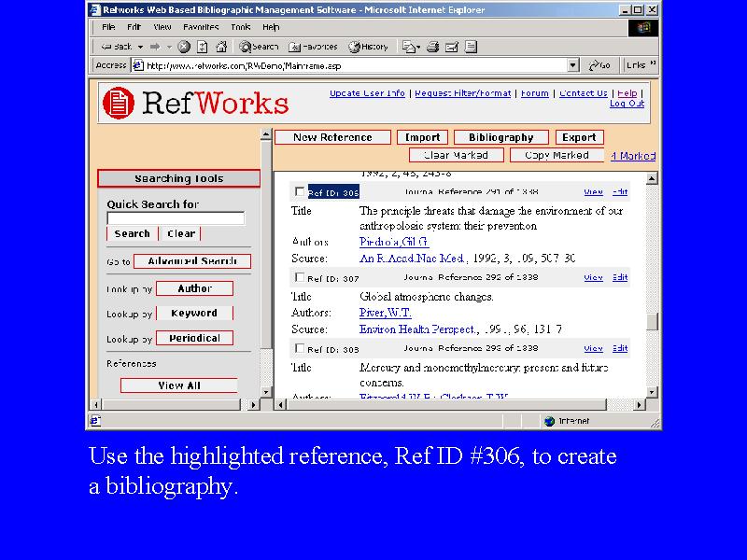
Task: Click the reference list scroll right arrow
Action: 639,405
